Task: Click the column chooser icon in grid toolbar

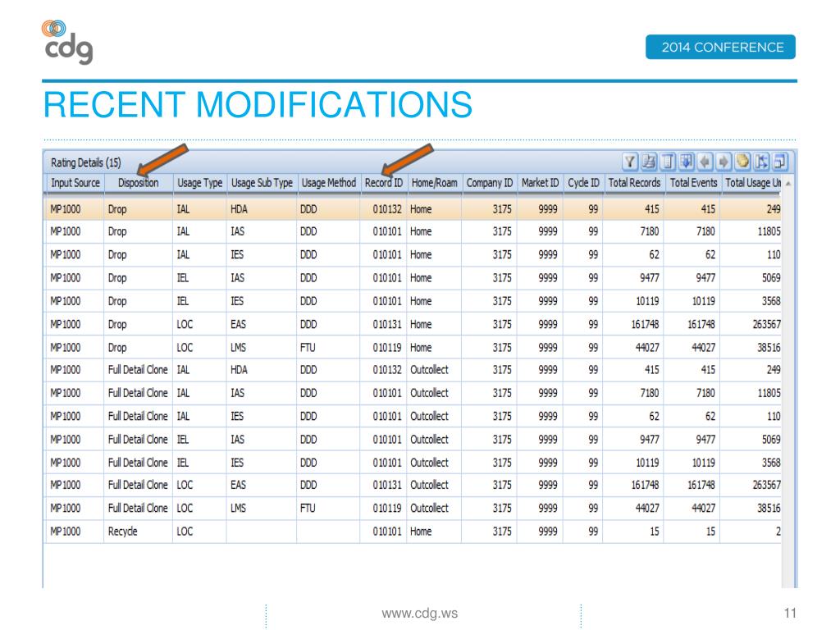Action: [668, 162]
